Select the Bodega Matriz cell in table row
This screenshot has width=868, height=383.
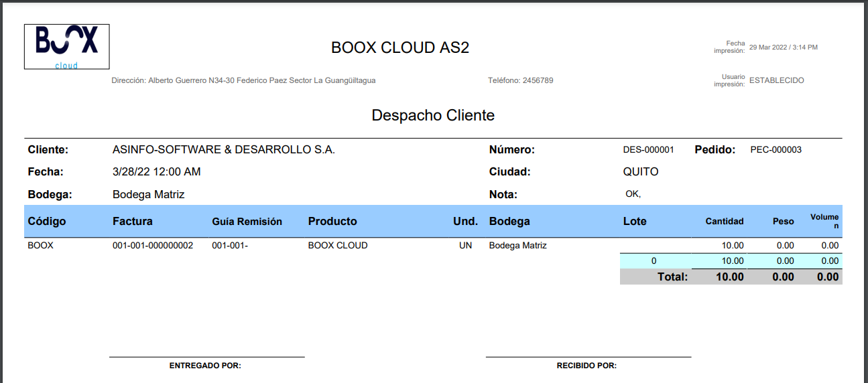coord(518,246)
